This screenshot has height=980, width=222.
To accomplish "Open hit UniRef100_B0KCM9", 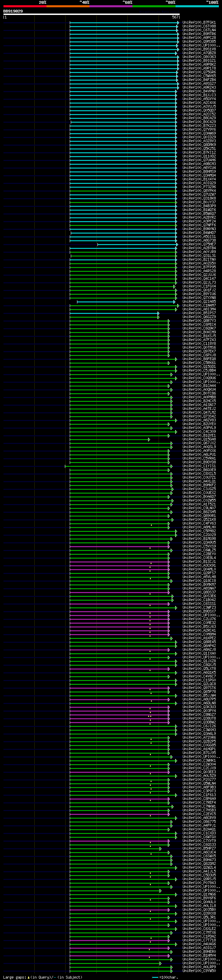I will [x=199, y=332].
